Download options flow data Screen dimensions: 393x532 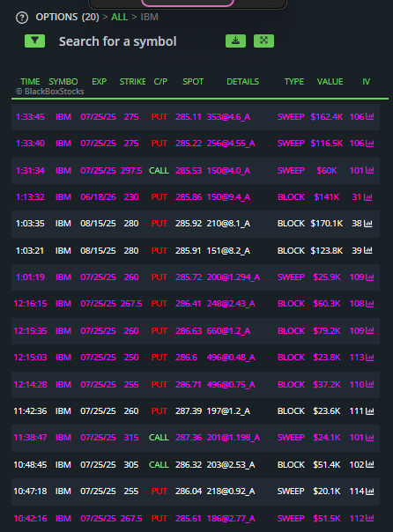tap(235, 41)
